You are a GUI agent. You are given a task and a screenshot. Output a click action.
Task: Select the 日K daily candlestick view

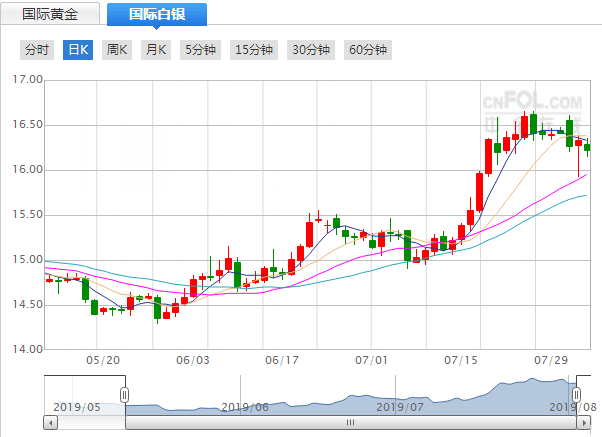[x=78, y=50]
